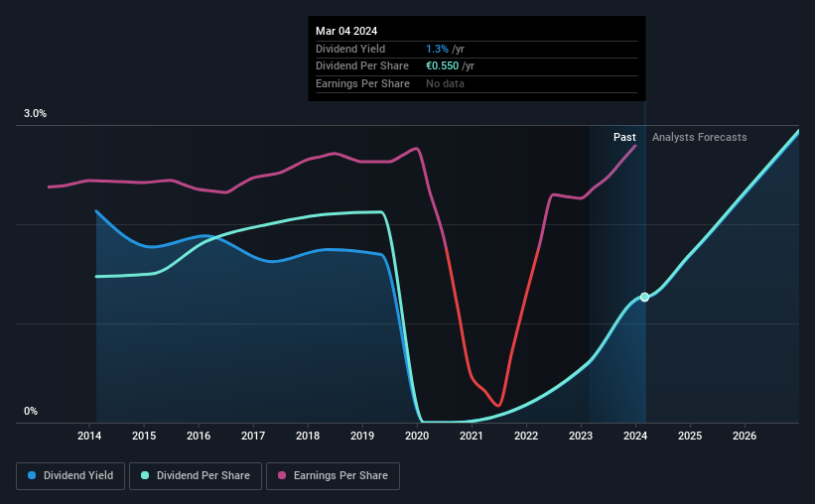This screenshot has width=815, height=504.
Task: Click the 3.0% y-axis label
Action: coord(35,113)
